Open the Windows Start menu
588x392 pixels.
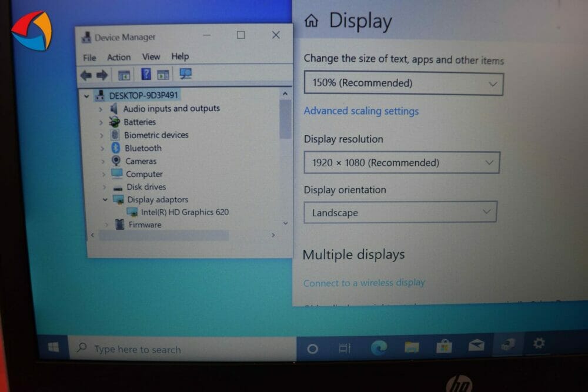click(x=54, y=347)
